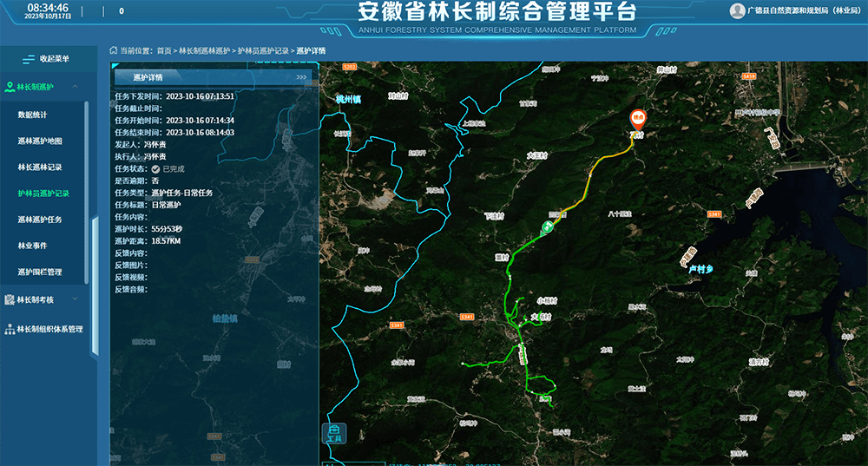Click the 林长制组织体系管理 hierarchy icon
Viewport: 868px width, 466px height.
click(x=10, y=329)
